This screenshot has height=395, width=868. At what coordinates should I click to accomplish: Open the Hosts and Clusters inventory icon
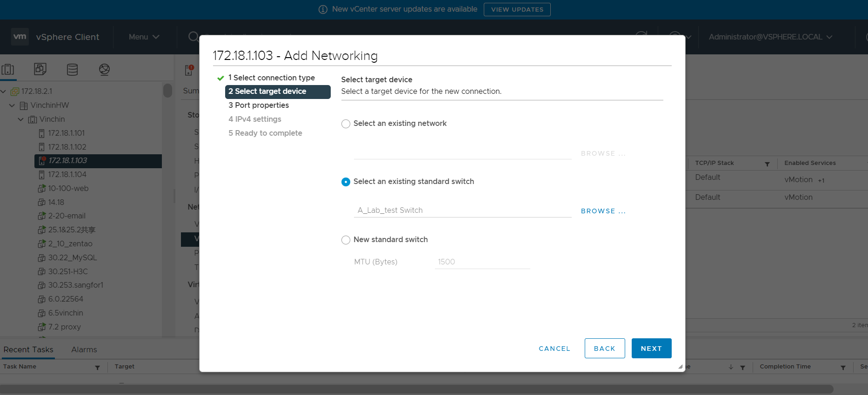(x=8, y=70)
